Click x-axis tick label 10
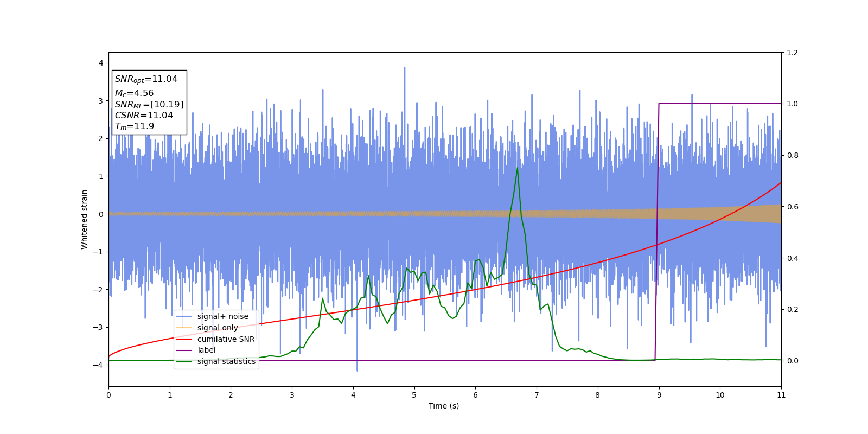Viewport: 868px width, 434px height. [720, 395]
